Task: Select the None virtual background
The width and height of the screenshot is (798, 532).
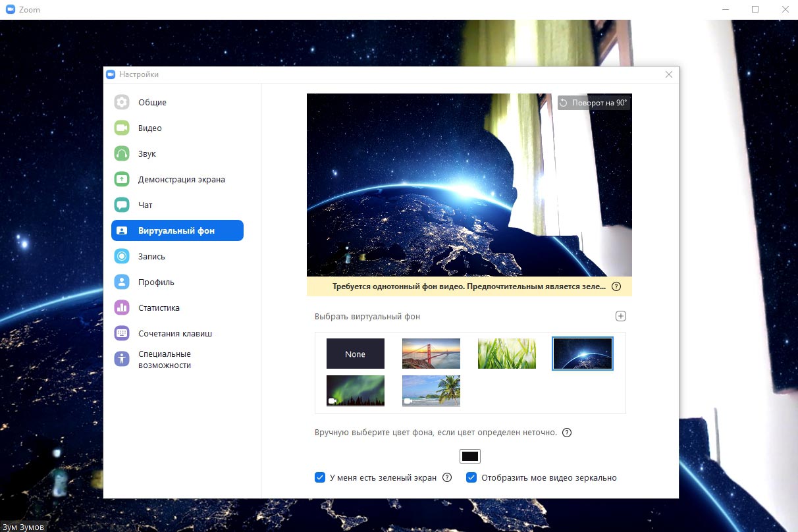Action: (356, 354)
